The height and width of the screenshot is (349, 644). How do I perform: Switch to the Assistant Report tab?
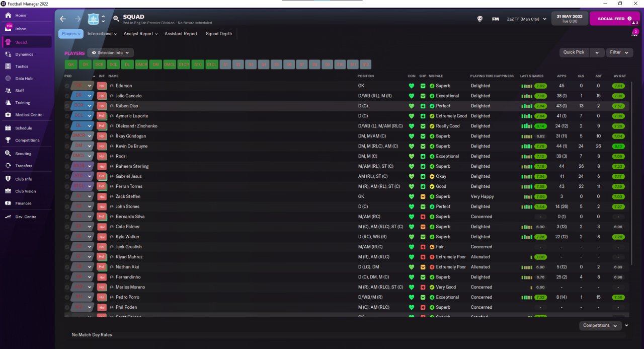tap(181, 34)
